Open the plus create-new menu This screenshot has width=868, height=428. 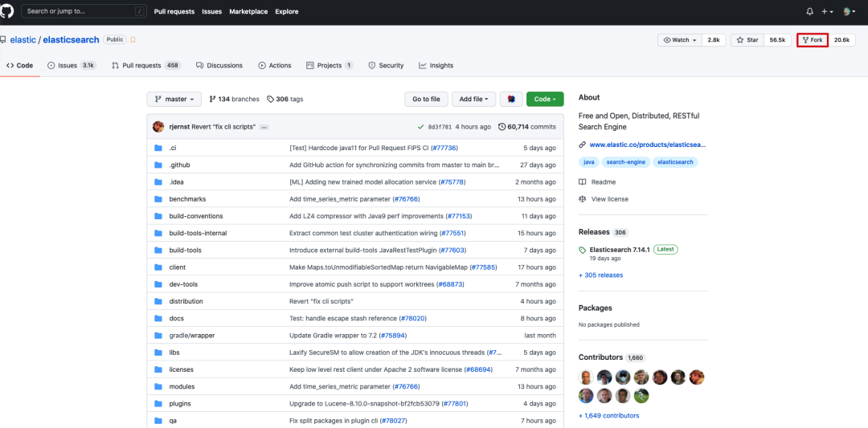click(828, 11)
